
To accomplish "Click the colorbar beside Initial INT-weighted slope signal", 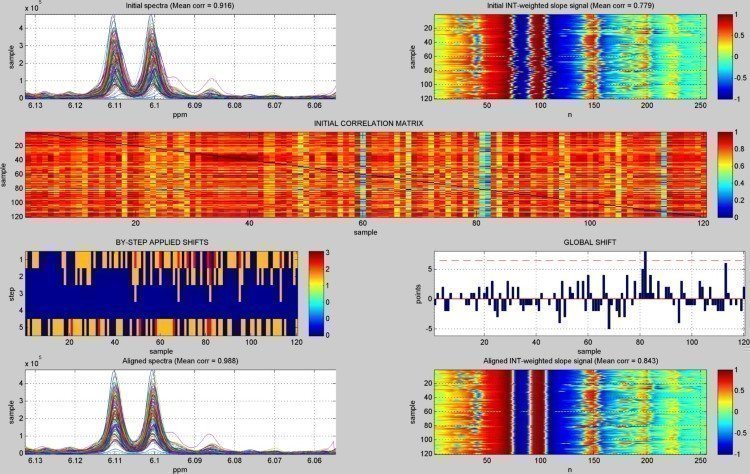I will coord(723,58).
